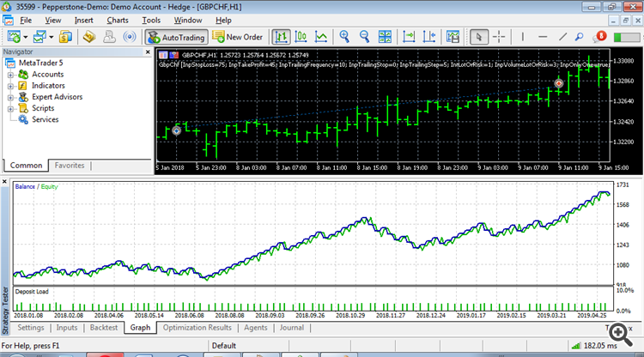Open chart templates toolbar icon
This screenshot has width=644, height=357.
453,37
